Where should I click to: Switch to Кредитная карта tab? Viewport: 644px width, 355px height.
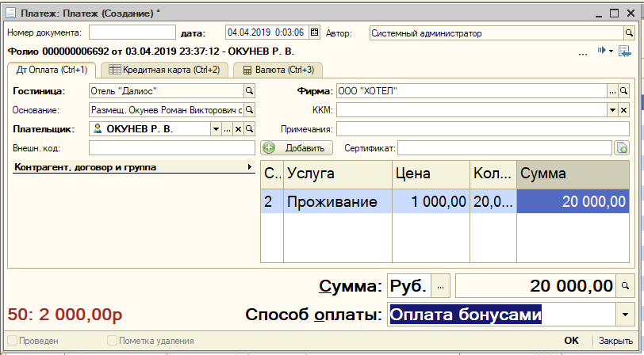[164, 70]
